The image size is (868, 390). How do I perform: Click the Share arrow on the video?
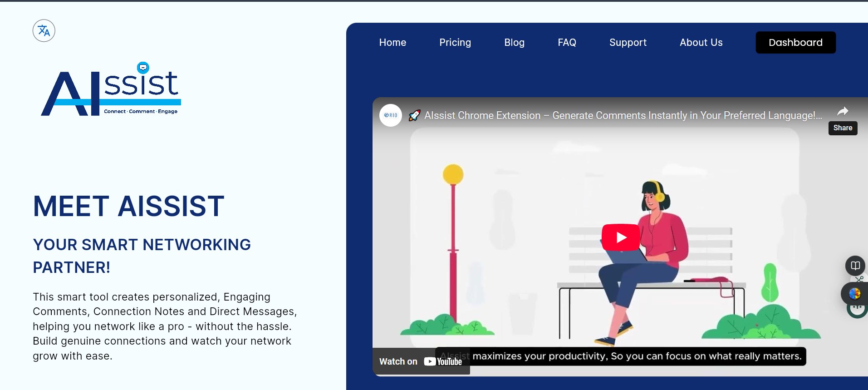(x=843, y=112)
